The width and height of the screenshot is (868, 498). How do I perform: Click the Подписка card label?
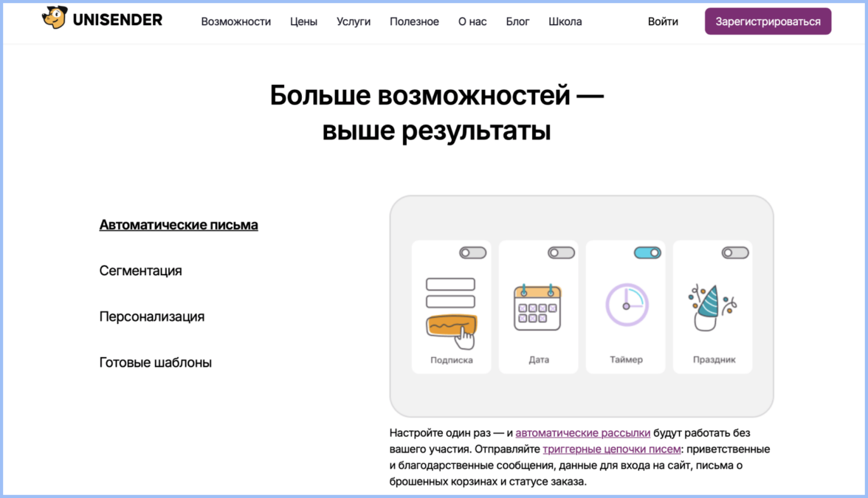pos(452,360)
